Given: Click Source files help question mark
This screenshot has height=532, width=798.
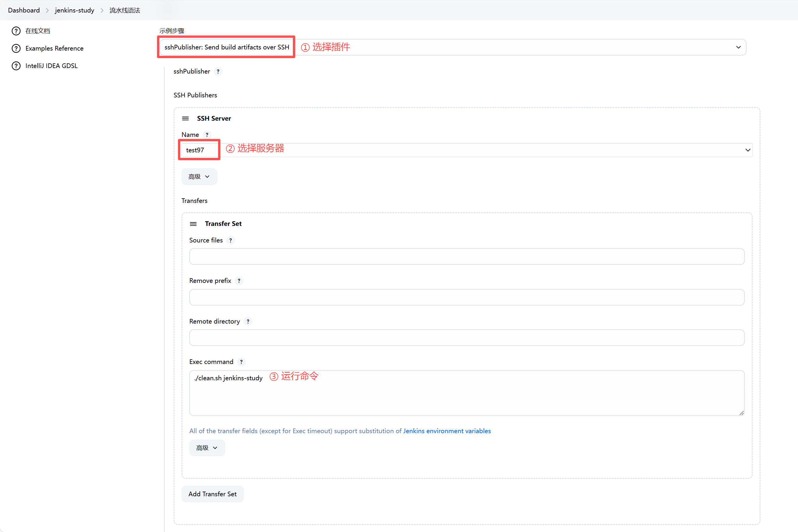Looking at the screenshot, I should coord(231,240).
